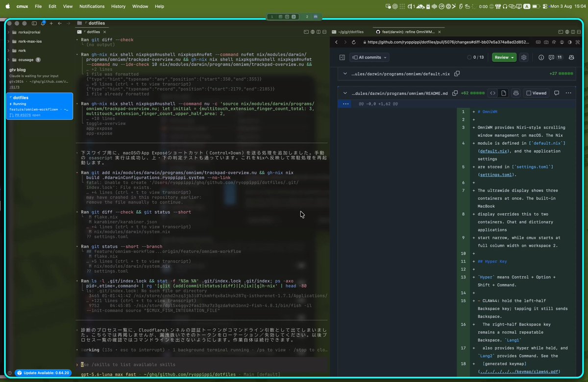
Task: Open the settings.toml link in README diff
Action: (495, 175)
